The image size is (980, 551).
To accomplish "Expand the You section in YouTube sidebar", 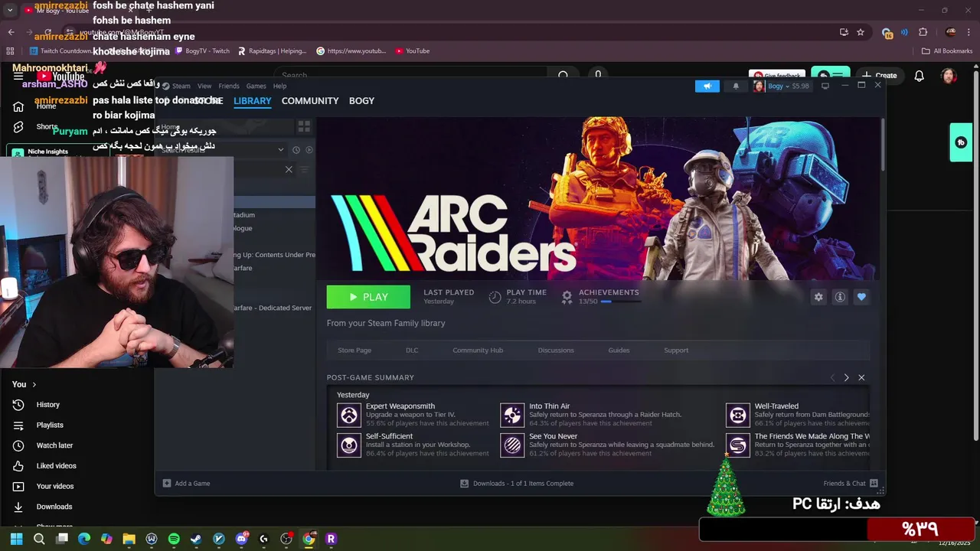I will coord(25,384).
